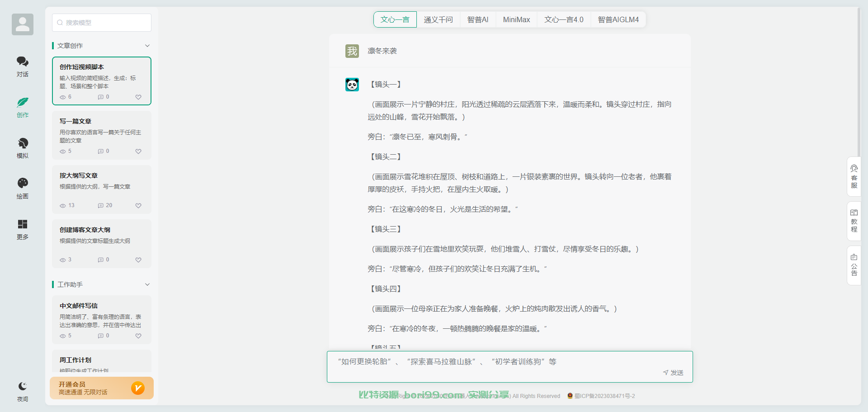Image resolution: width=868 pixels, height=412 pixels.
Task: Click the 开通会员 membership banner
Action: pos(102,388)
